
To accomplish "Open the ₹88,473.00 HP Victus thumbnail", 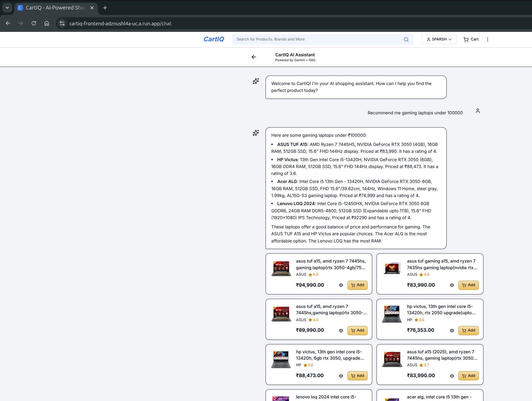I will 281,359.
